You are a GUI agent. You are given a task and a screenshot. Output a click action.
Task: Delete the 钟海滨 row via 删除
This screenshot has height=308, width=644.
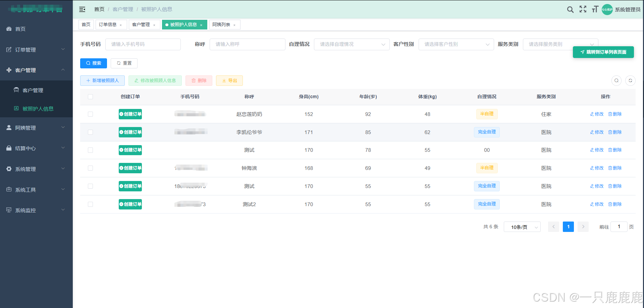pyautogui.click(x=615, y=168)
